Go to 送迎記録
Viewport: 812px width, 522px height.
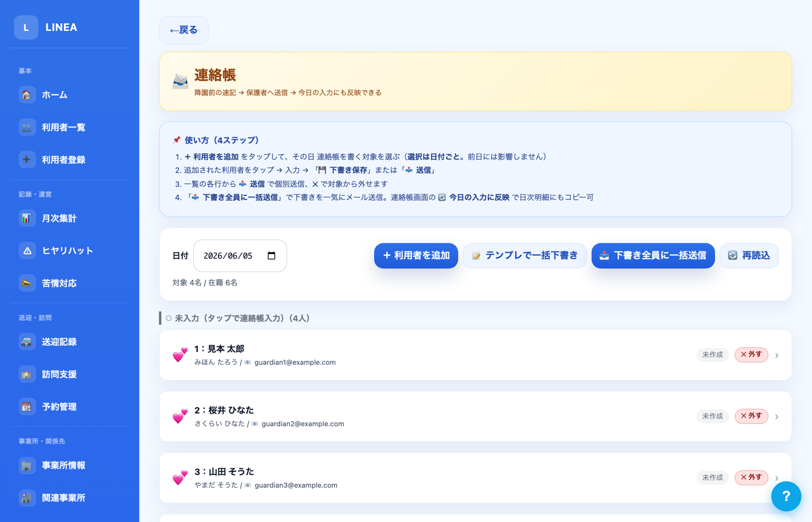point(70,342)
